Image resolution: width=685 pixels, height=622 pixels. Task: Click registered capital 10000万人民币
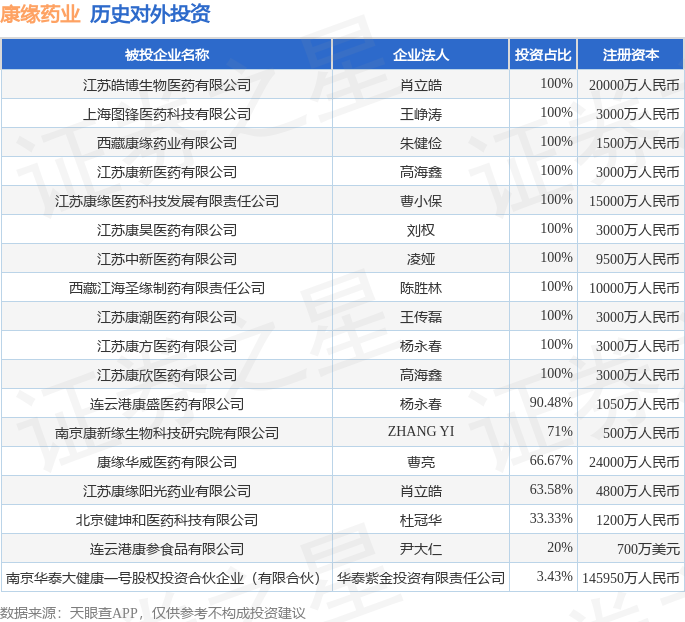pyautogui.click(x=634, y=288)
